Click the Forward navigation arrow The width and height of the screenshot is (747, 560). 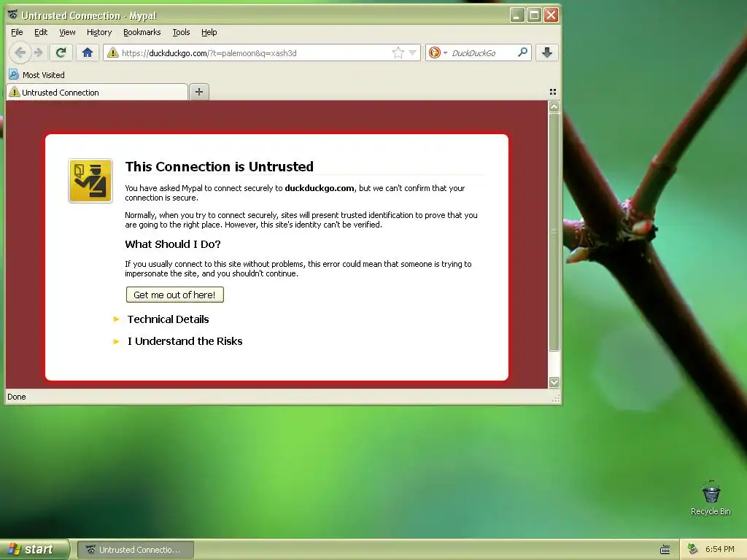pos(39,52)
